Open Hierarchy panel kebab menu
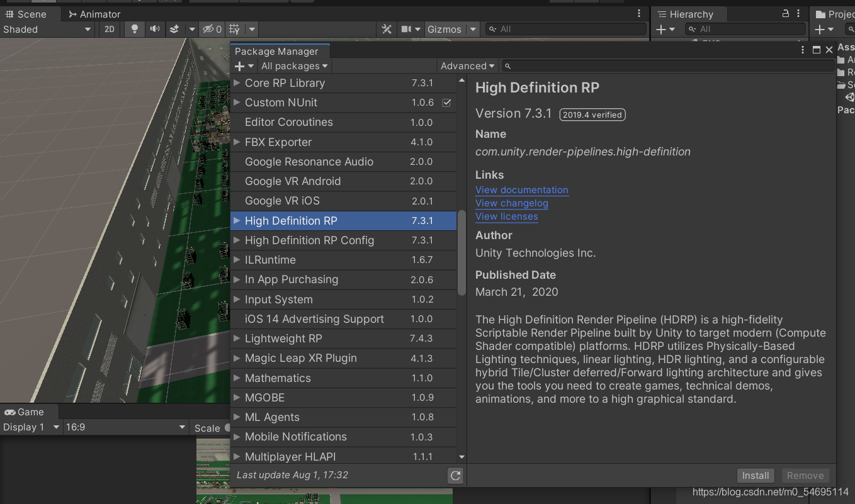The width and height of the screenshot is (855, 504). tap(800, 14)
